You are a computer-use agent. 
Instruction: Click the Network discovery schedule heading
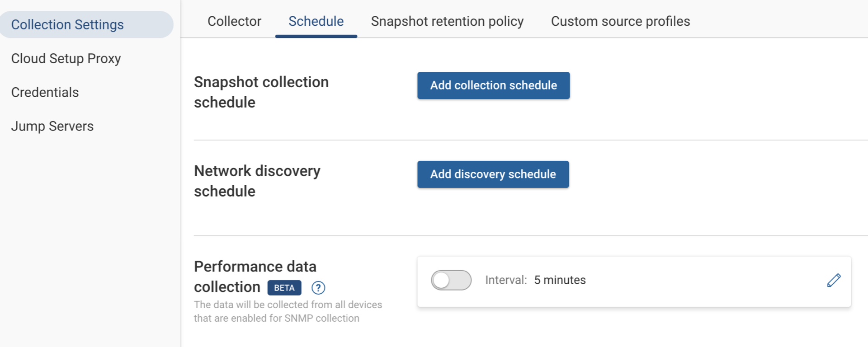pyautogui.click(x=257, y=181)
